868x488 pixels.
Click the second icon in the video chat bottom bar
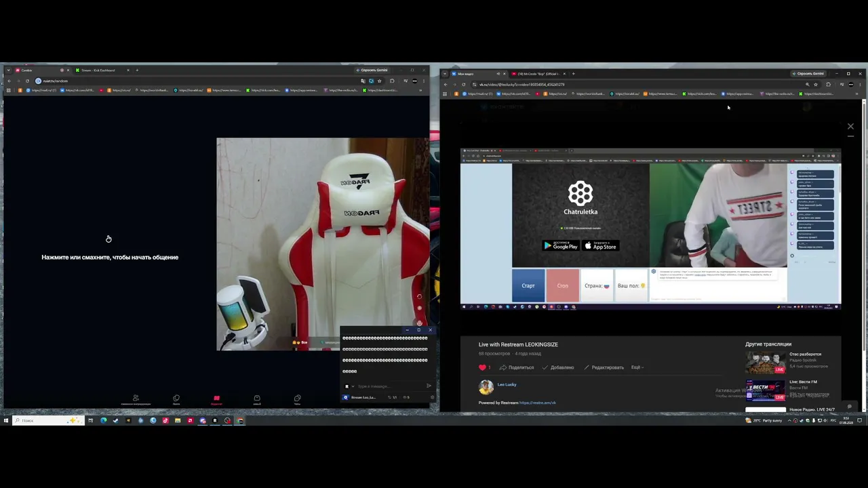pyautogui.click(x=176, y=399)
